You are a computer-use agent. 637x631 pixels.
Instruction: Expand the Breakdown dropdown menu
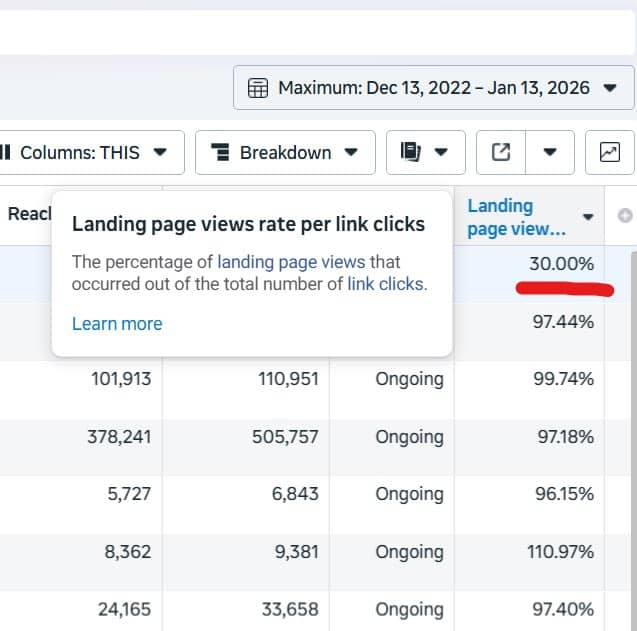(285, 153)
